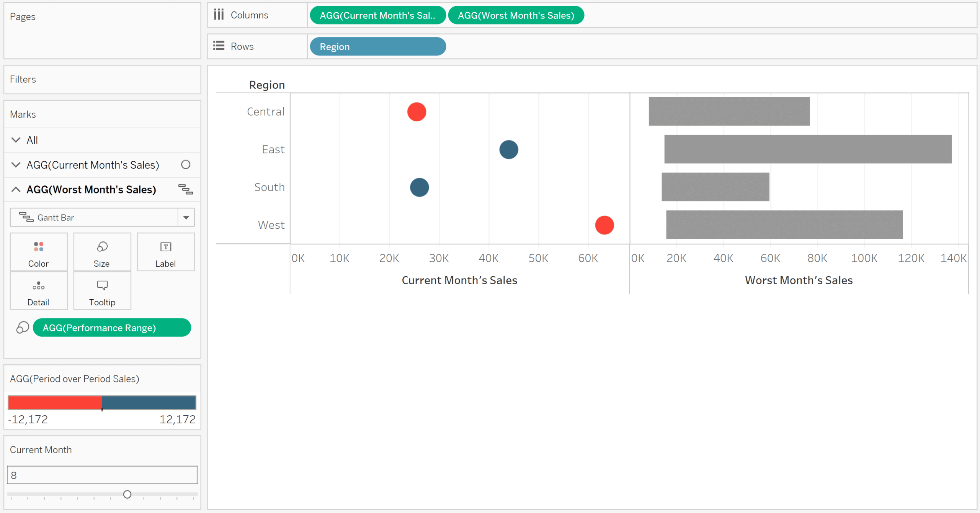Click the Filters shelf label
The height and width of the screenshot is (513, 980).
(23, 79)
